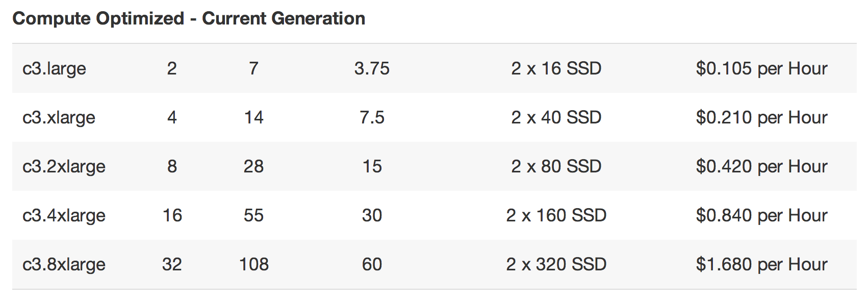
Task: Select the 2 x 320 SSD storage cell
Action: click(x=556, y=264)
